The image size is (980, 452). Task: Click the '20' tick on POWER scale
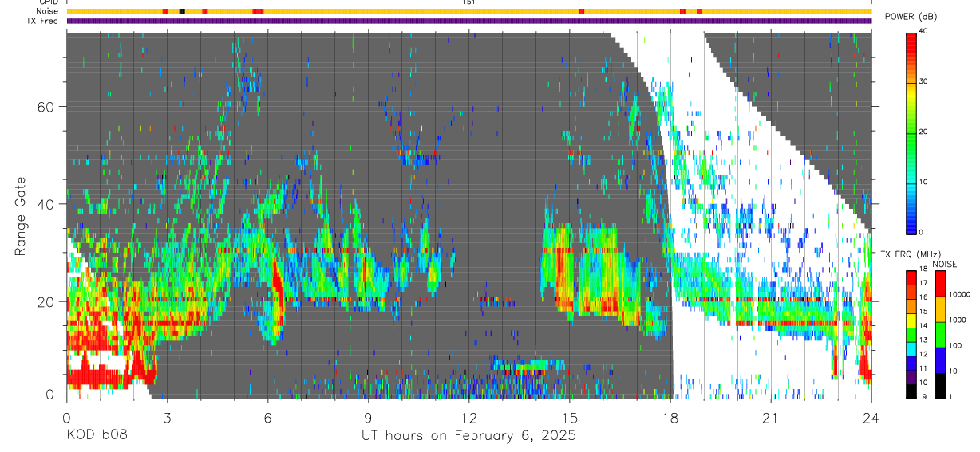[x=923, y=132]
